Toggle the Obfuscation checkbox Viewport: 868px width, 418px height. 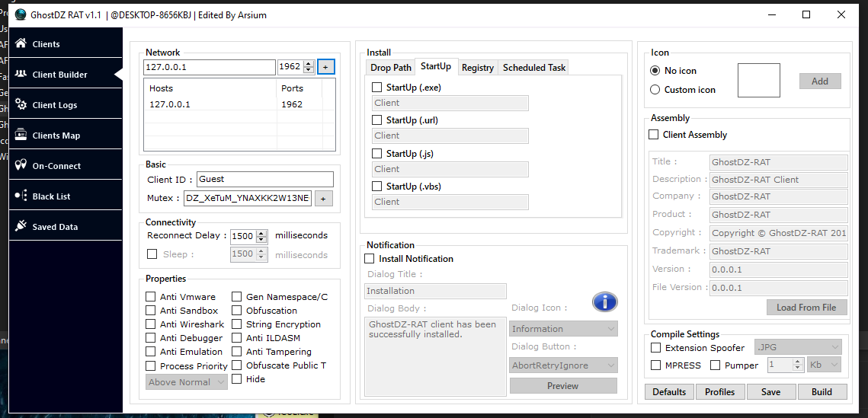[x=236, y=311]
